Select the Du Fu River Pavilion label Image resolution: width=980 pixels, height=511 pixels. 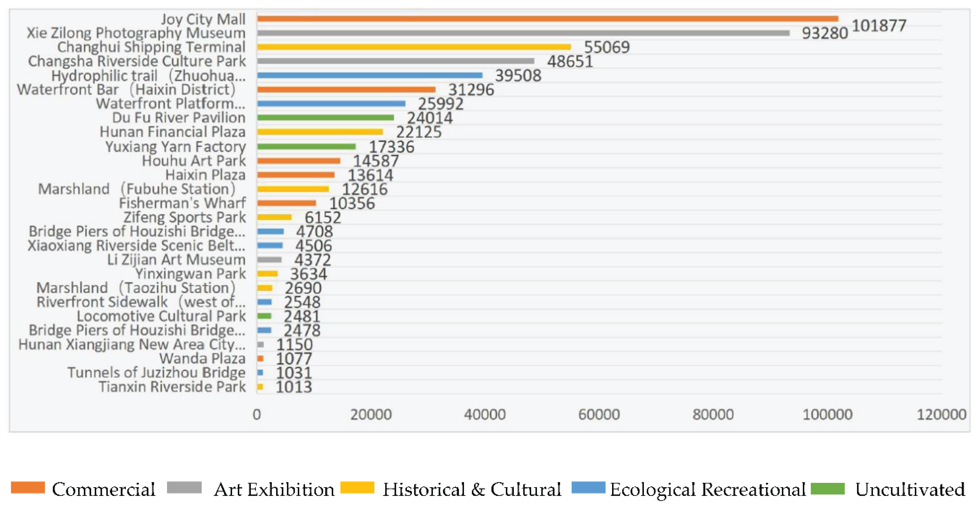(178, 117)
